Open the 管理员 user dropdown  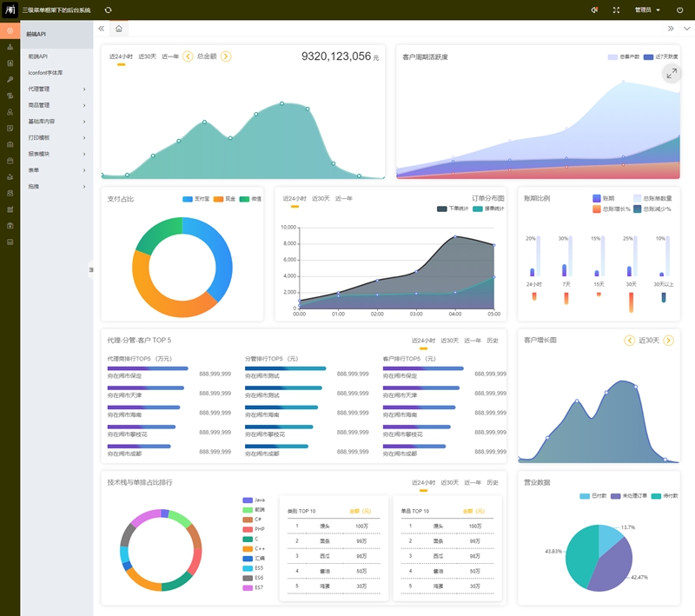tap(647, 10)
